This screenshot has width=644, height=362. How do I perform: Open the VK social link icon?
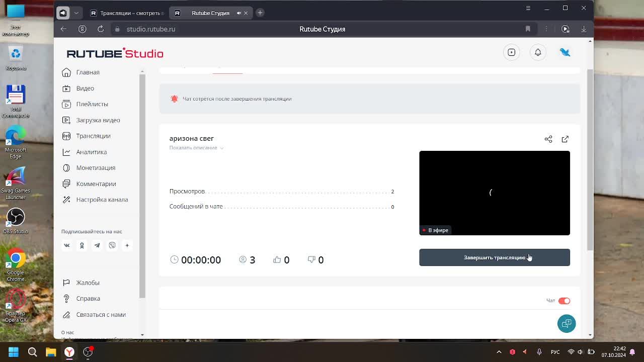coord(67,245)
